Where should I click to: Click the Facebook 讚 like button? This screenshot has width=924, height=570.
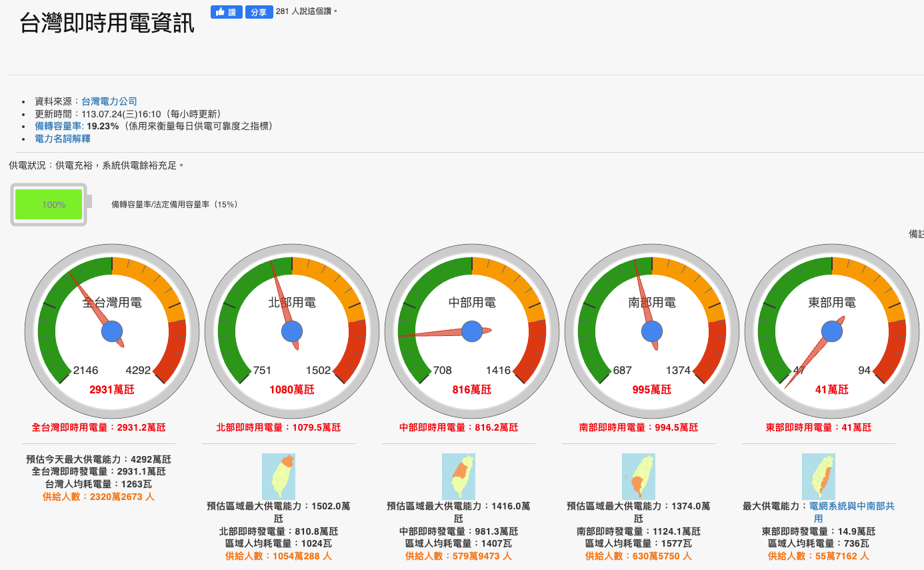point(226,12)
